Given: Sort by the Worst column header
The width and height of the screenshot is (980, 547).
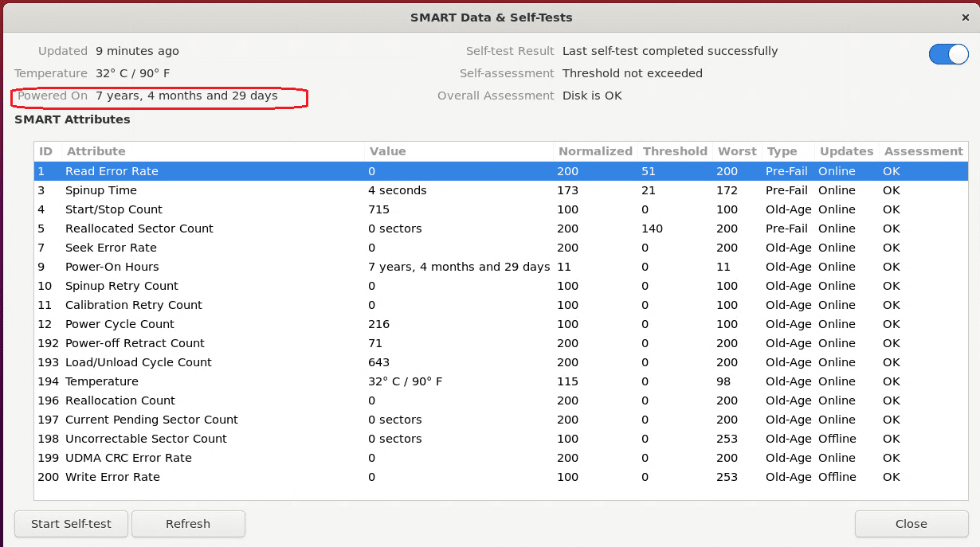Looking at the screenshot, I should click(x=737, y=151).
